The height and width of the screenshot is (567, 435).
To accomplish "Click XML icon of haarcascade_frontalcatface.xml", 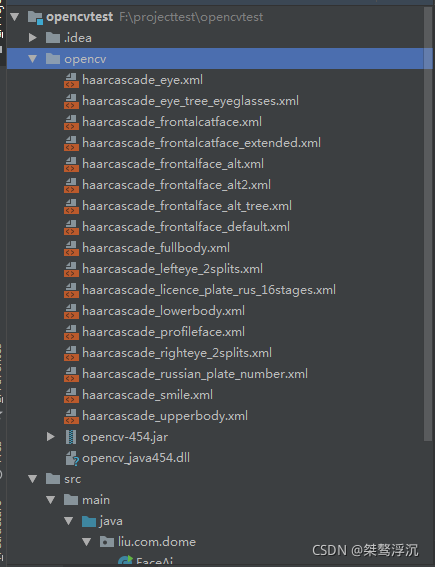I will [x=71, y=122].
